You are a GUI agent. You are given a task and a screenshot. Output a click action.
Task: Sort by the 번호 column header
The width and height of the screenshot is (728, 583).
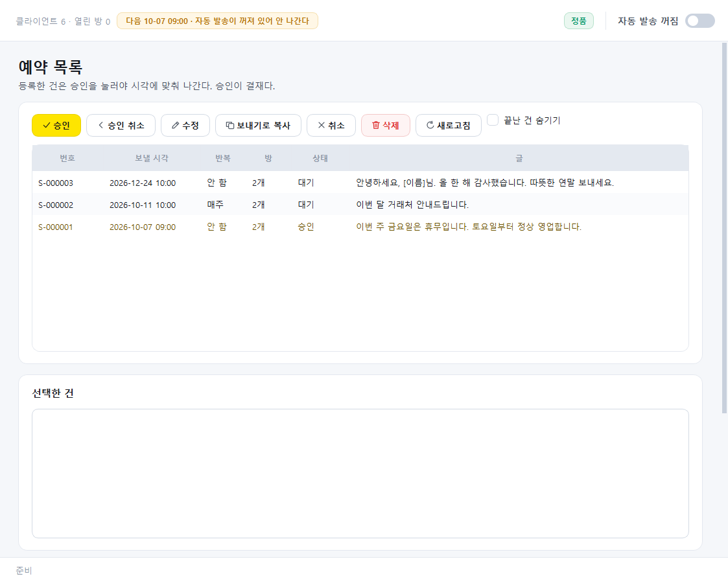(67, 158)
